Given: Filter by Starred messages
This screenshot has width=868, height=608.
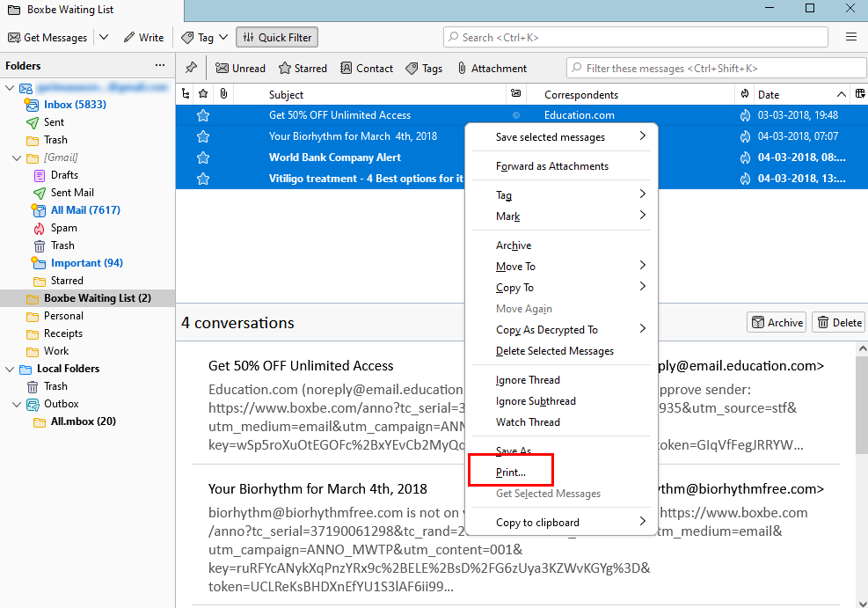Looking at the screenshot, I should click(303, 68).
